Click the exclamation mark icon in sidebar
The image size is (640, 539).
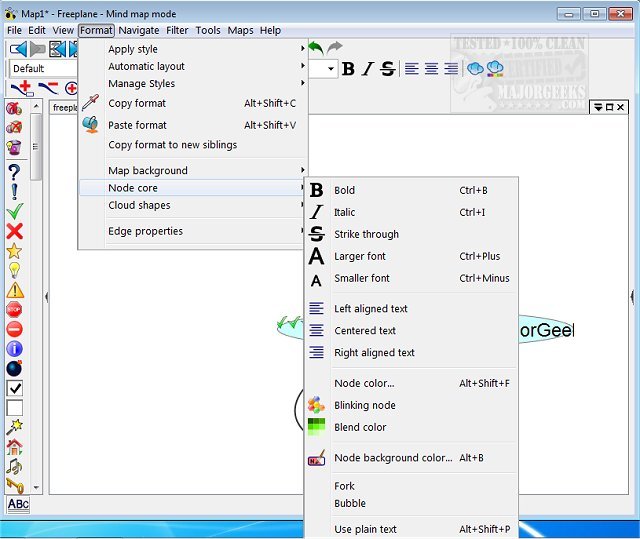click(x=14, y=191)
